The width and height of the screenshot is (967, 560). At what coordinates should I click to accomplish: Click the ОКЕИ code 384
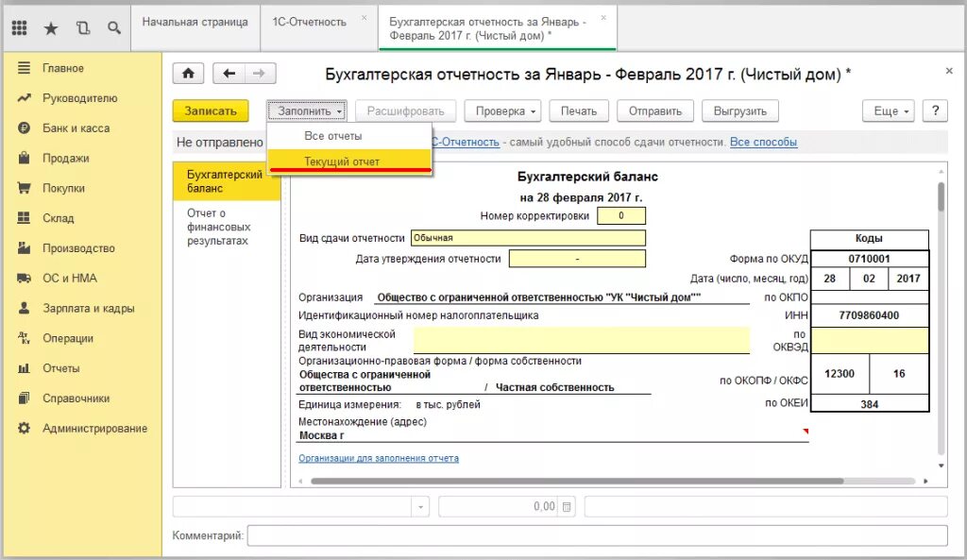(870, 404)
